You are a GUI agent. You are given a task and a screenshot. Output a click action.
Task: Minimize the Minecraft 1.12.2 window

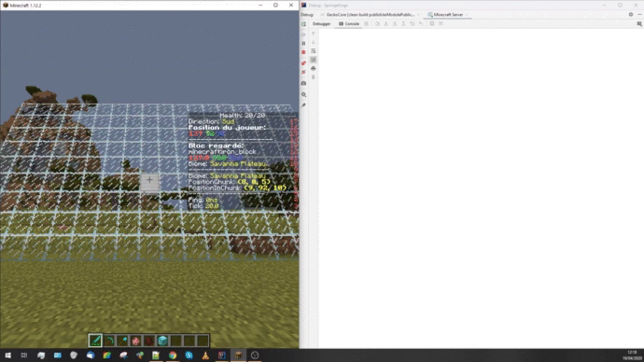click(261, 5)
